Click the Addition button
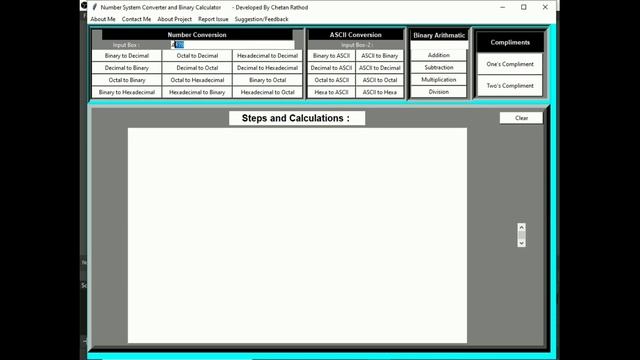640x360 pixels. [439, 55]
